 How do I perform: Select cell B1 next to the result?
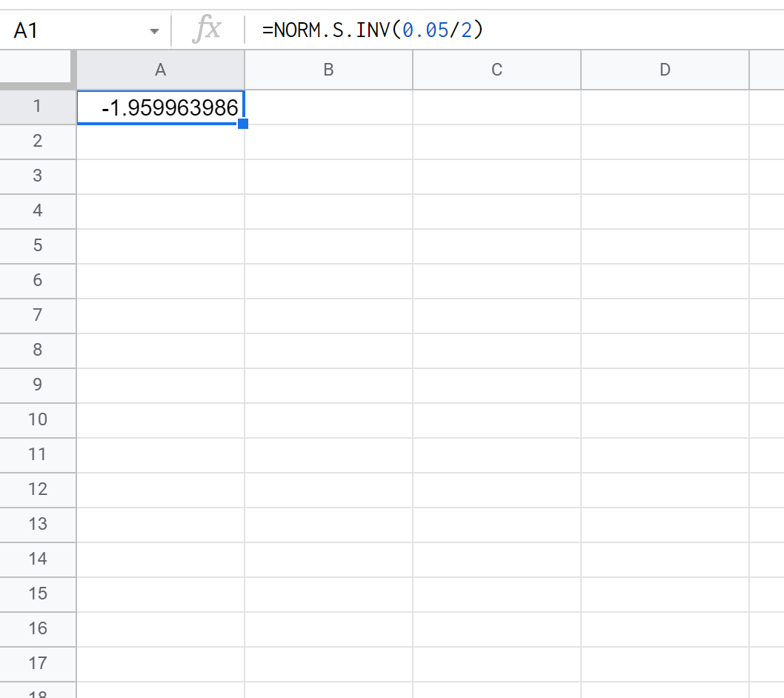pos(328,107)
